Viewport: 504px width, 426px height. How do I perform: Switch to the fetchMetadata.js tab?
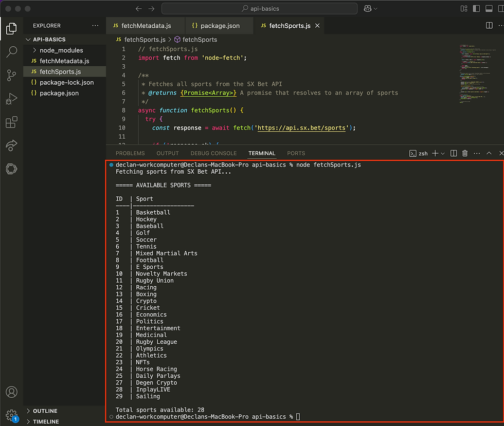[145, 26]
